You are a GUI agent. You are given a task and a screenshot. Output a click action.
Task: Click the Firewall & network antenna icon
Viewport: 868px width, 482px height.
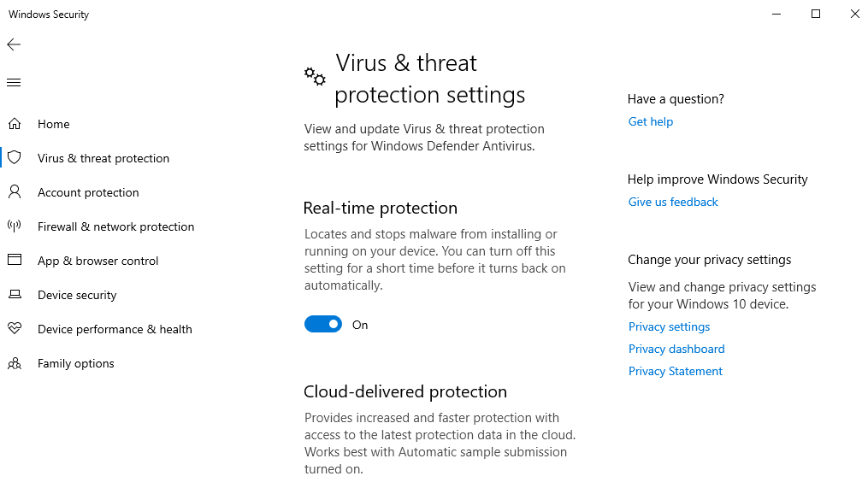pyautogui.click(x=15, y=226)
